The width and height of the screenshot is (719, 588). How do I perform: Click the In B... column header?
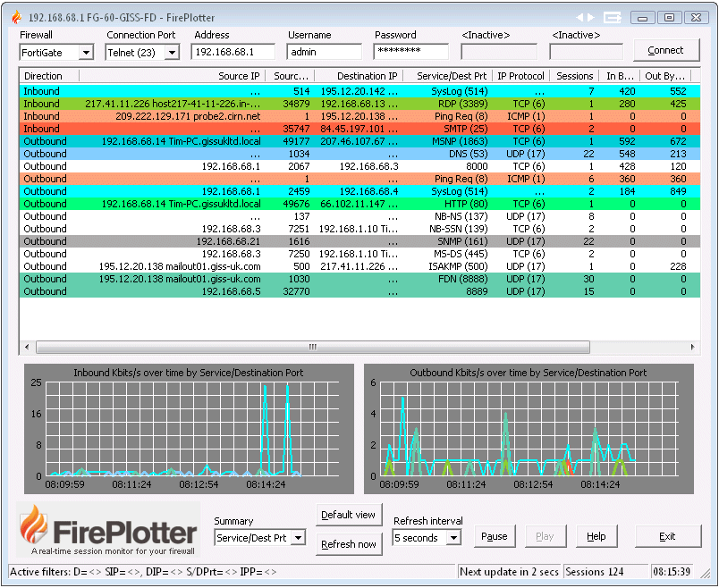(x=620, y=76)
